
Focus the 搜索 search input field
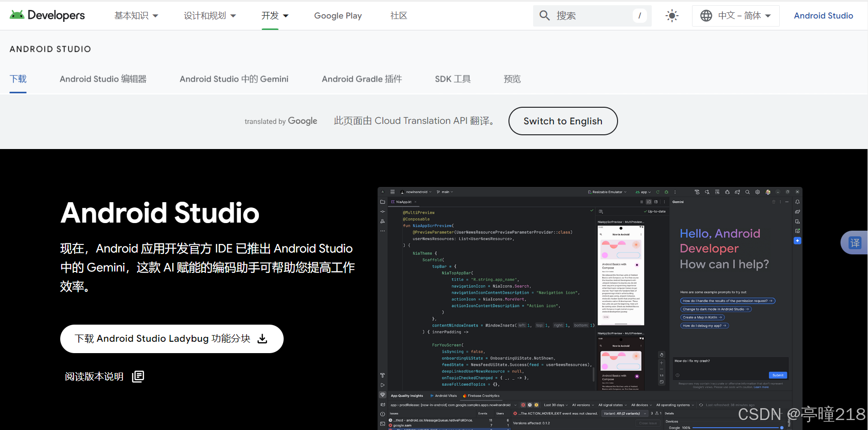(x=592, y=16)
